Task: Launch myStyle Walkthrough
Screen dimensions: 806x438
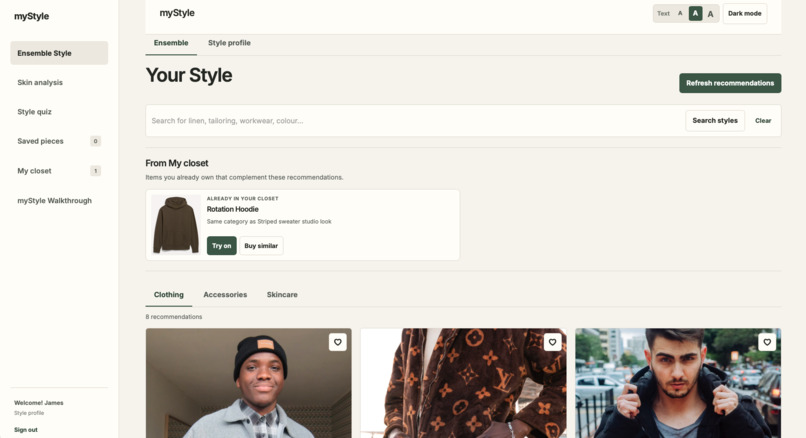Action: [59, 200]
